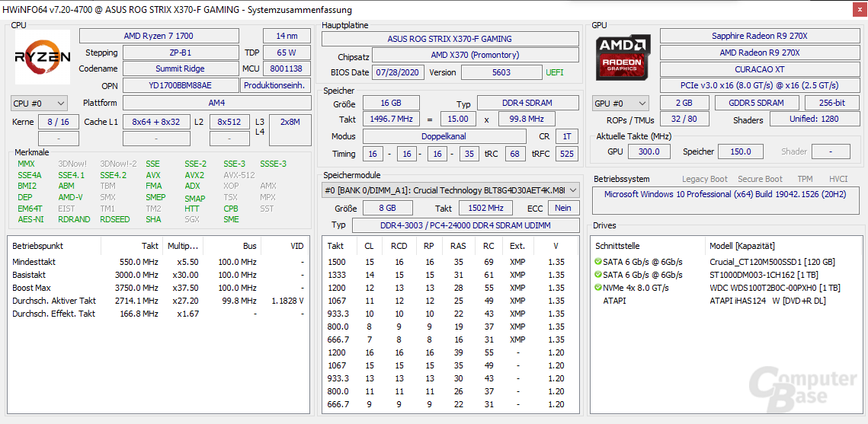868x424 pixels.
Task: Click the HVCI indicator
Action: click(839, 179)
